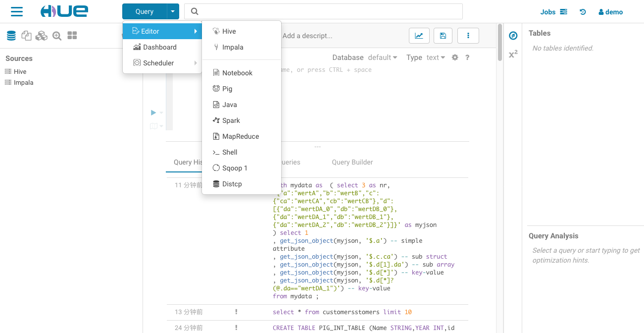Open the three-dots more options menu
Screen dimensions: 644x333
[x=468, y=36]
